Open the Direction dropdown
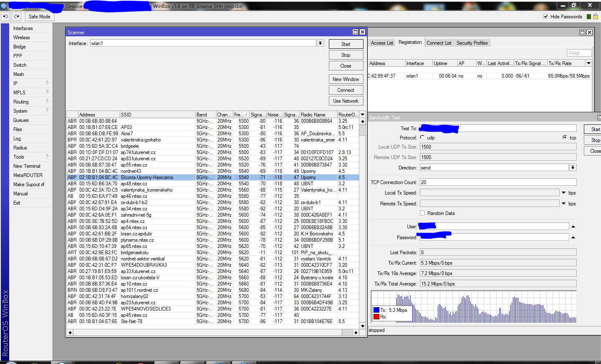This screenshot has width=601, height=364. click(573, 168)
